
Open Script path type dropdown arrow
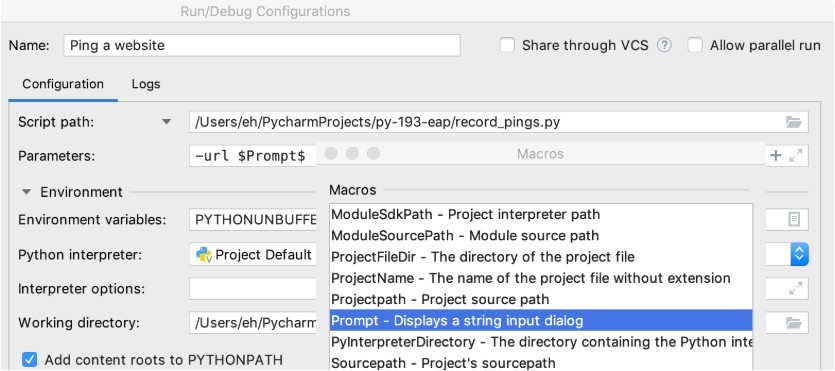click(x=167, y=122)
